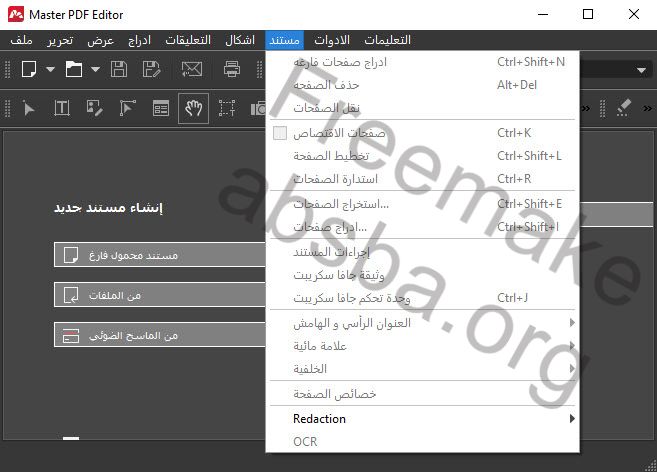Close the highlighted مستند menu
657x472 pixels.
[x=285, y=40]
